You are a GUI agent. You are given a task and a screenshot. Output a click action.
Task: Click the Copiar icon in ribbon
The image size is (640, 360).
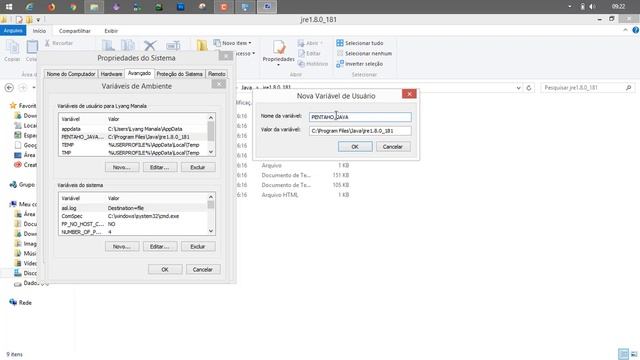click(13, 47)
